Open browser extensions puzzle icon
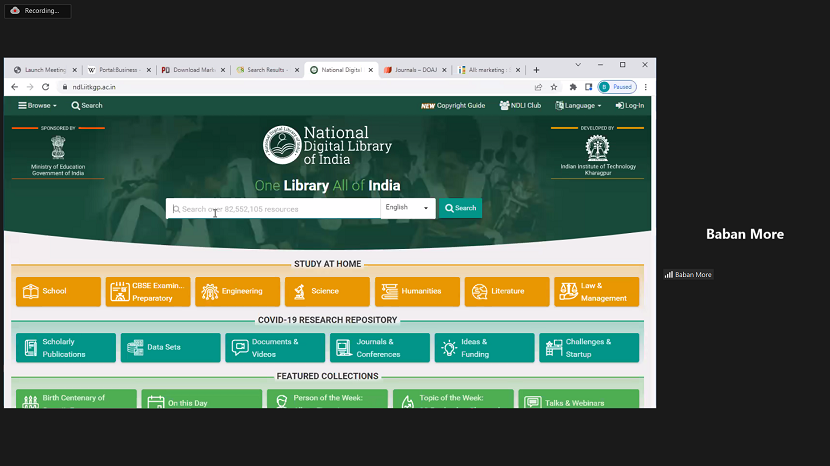The width and height of the screenshot is (830, 466). point(573,87)
